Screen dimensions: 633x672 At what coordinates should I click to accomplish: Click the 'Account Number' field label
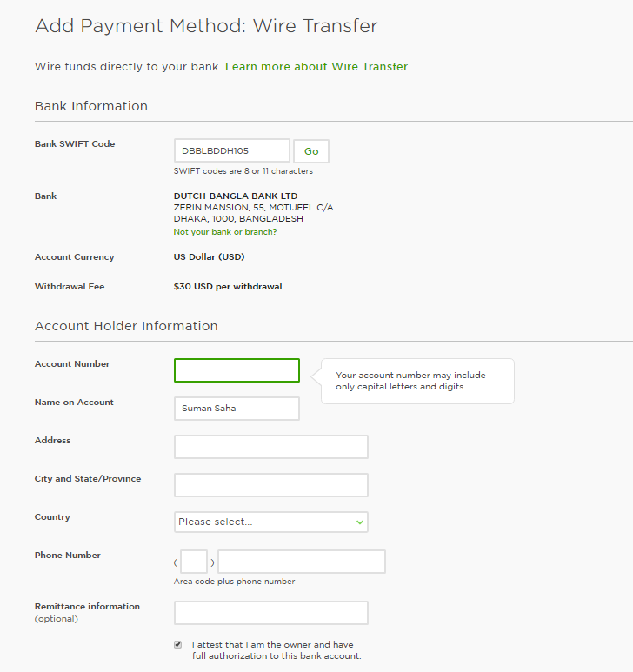click(x=72, y=364)
